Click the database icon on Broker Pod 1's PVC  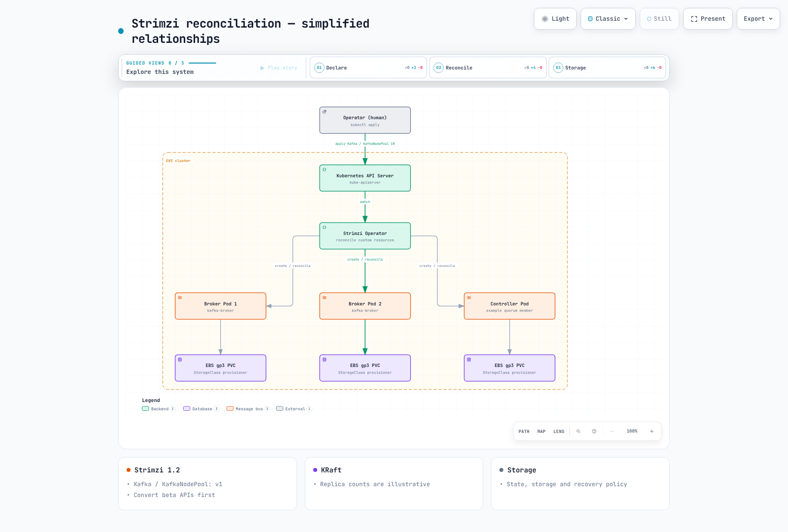tap(180, 360)
